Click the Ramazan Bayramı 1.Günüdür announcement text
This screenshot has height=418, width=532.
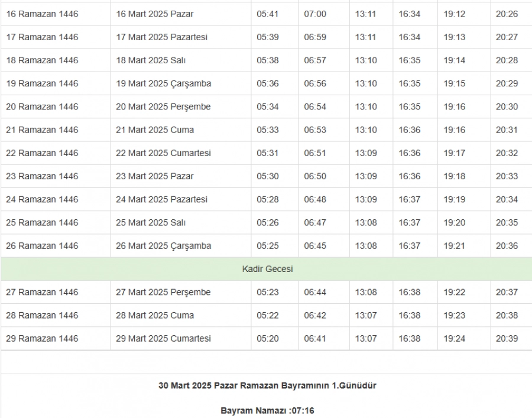coord(267,385)
